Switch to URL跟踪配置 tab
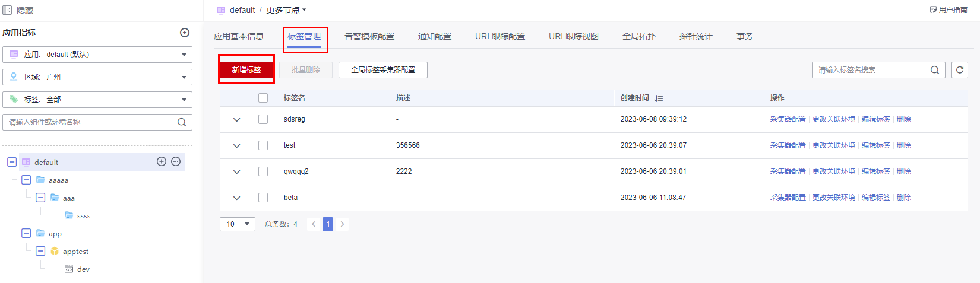The height and width of the screenshot is (283, 980). point(500,36)
